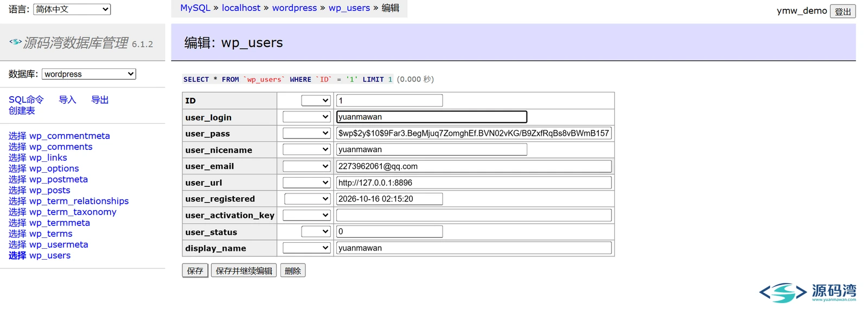Open function dropdown for user_nicename row
This screenshot has width=868, height=314.
pos(307,149)
